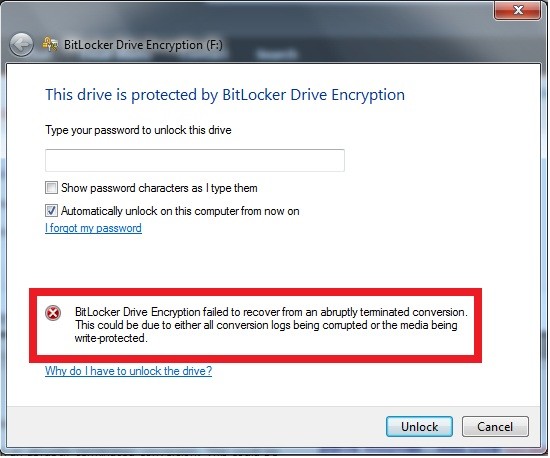Click the Unlock button
The height and width of the screenshot is (458, 550).
pyautogui.click(x=419, y=426)
